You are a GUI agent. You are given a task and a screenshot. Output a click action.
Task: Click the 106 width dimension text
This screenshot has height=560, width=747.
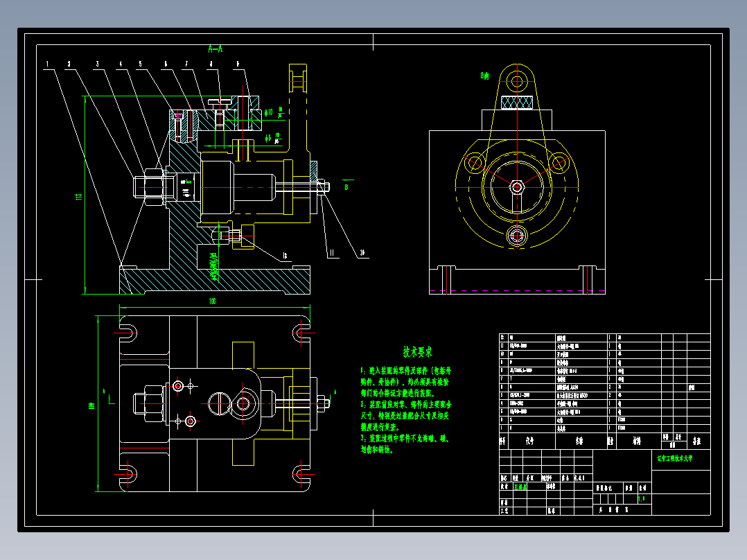tap(213, 301)
